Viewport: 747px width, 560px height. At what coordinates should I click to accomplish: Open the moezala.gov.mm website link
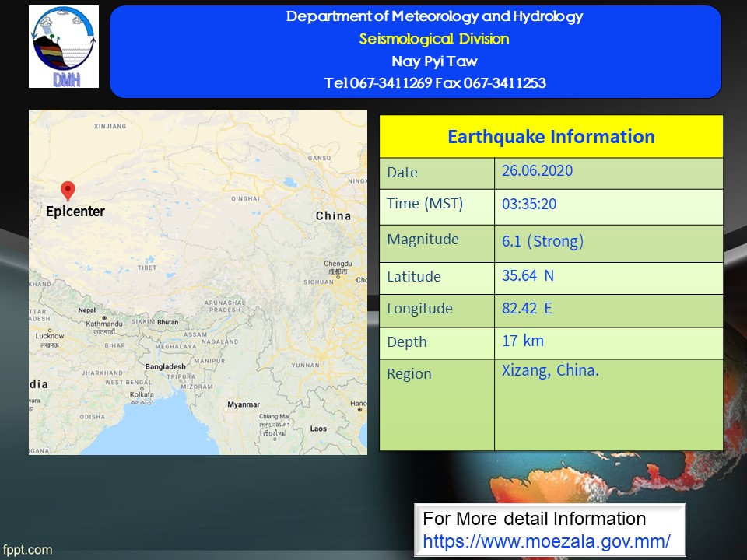click(x=546, y=540)
